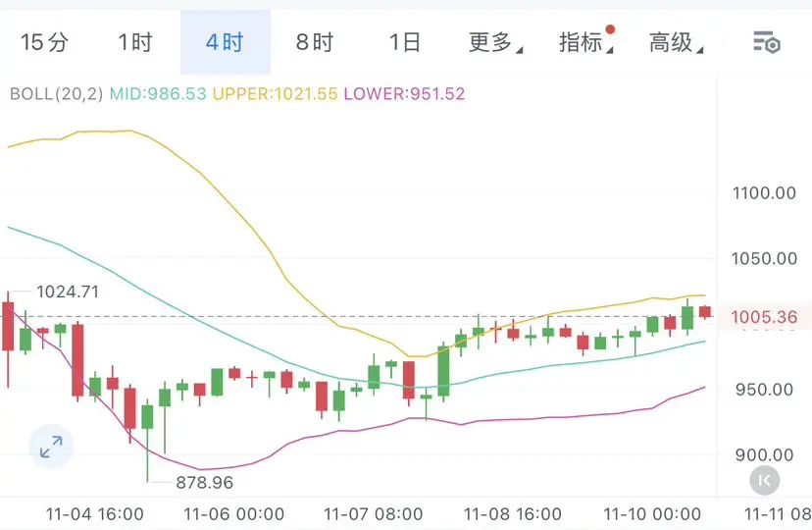Click the 950.00 price axis label
The width and height of the screenshot is (812, 530).
(x=764, y=390)
